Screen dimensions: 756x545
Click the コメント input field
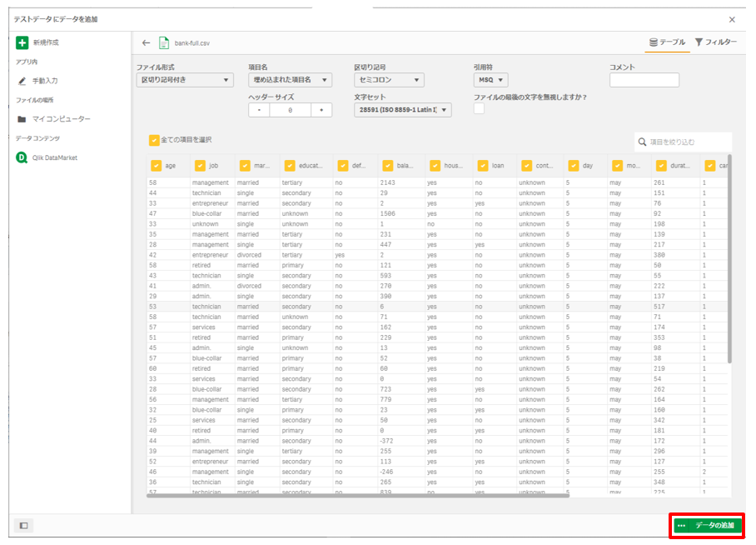pyautogui.click(x=644, y=80)
